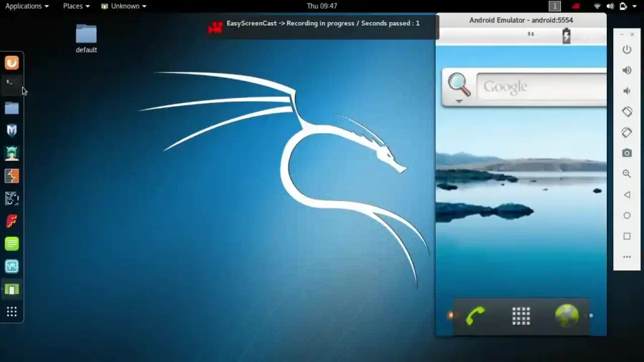Expand the Unknown app menu dropdown

pos(124,6)
